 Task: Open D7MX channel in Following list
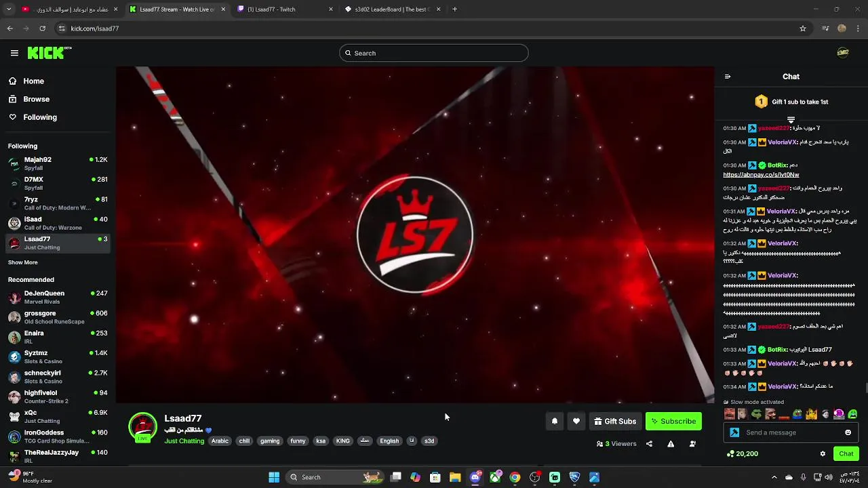pyautogui.click(x=58, y=183)
